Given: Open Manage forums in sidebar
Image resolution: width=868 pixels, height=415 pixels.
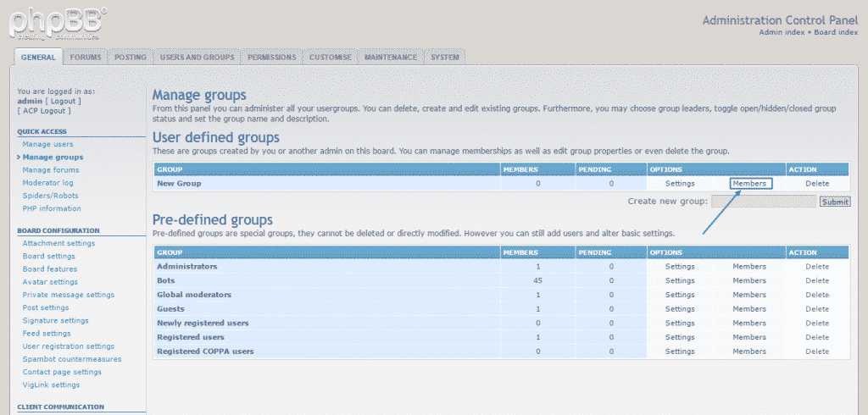Looking at the screenshot, I should tap(50, 170).
